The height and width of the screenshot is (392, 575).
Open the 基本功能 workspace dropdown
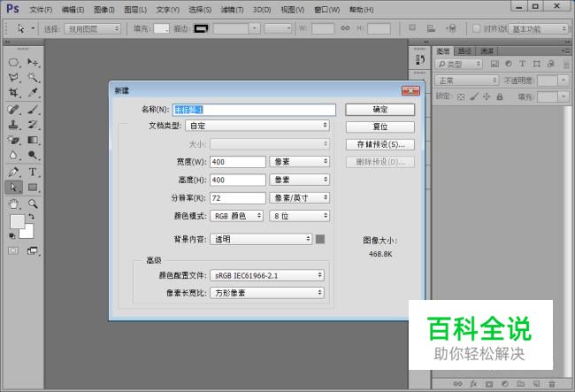point(539,28)
